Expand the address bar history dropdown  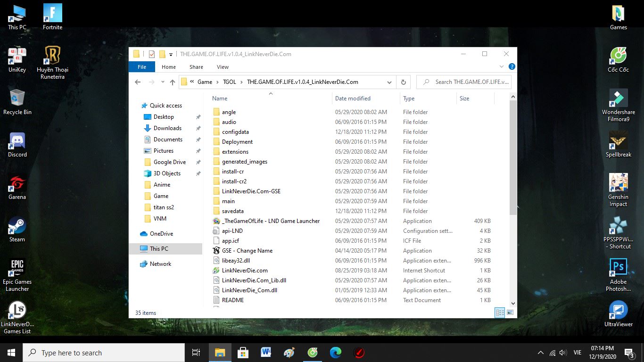(x=389, y=82)
